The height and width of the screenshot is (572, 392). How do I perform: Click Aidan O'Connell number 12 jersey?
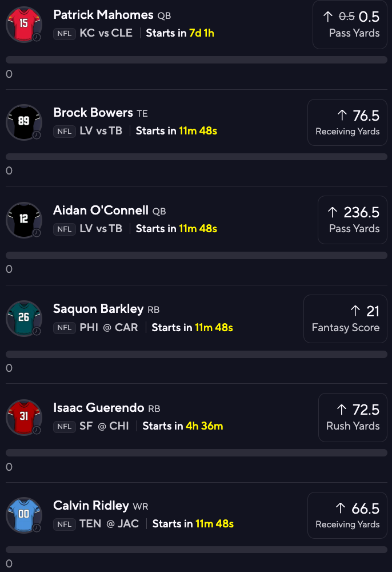click(24, 220)
